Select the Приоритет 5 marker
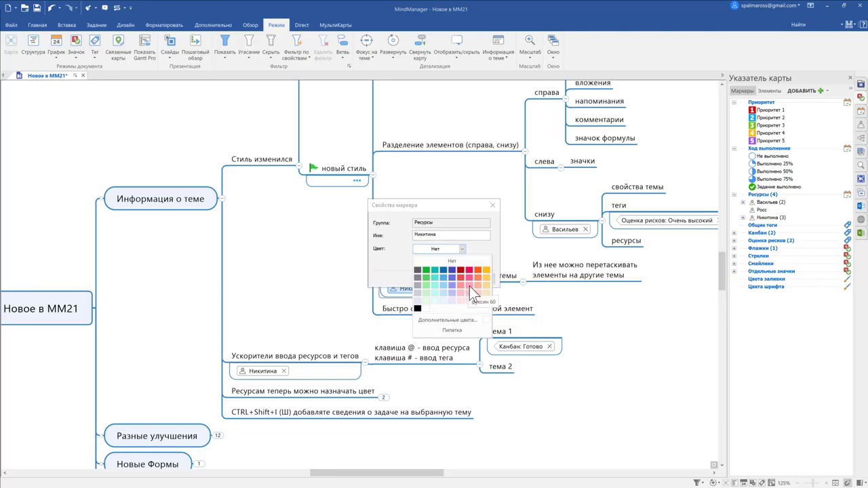This screenshot has height=488, width=868. 766,141
